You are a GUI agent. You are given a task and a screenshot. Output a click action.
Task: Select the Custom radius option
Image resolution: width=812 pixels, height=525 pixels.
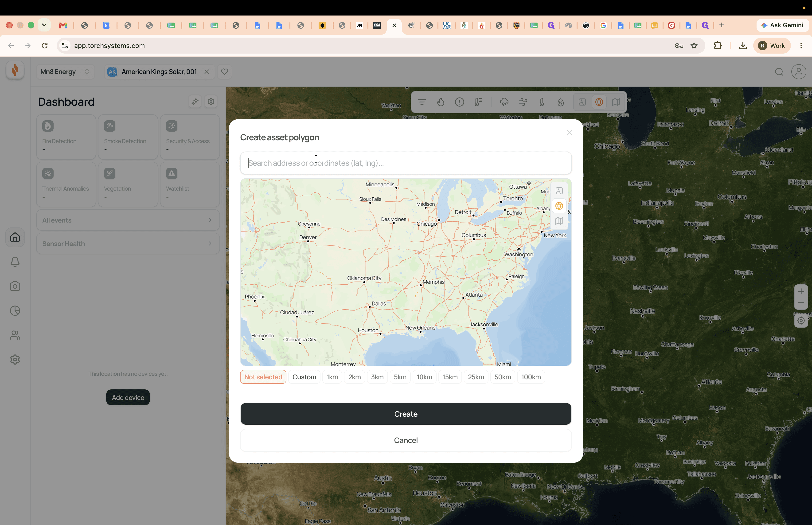point(304,377)
